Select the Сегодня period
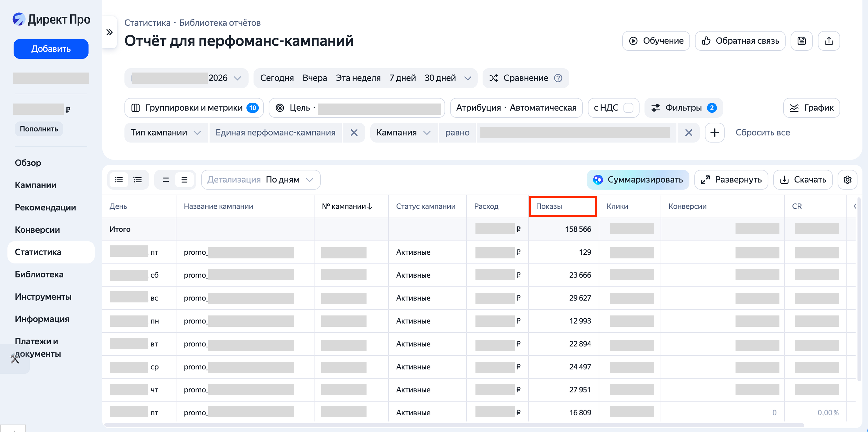Image resolution: width=868 pixels, height=432 pixels. click(277, 78)
